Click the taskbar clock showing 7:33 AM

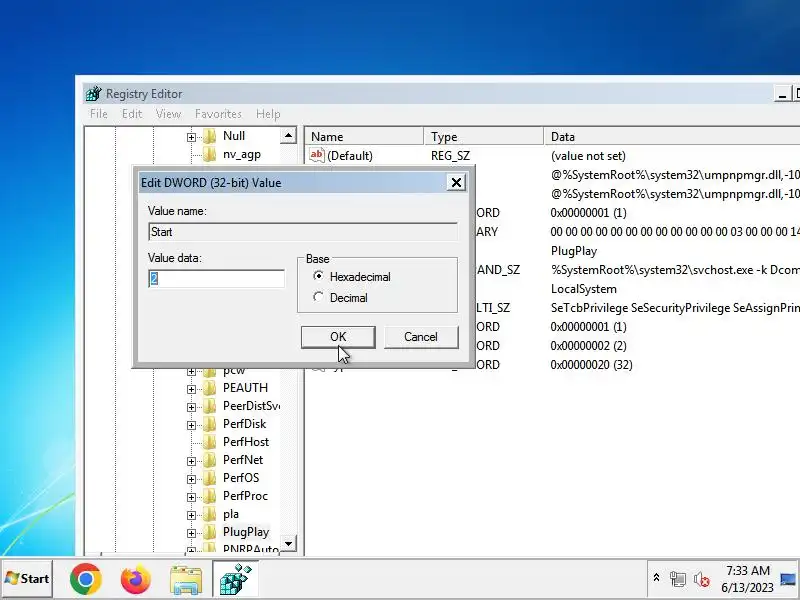pos(747,579)
